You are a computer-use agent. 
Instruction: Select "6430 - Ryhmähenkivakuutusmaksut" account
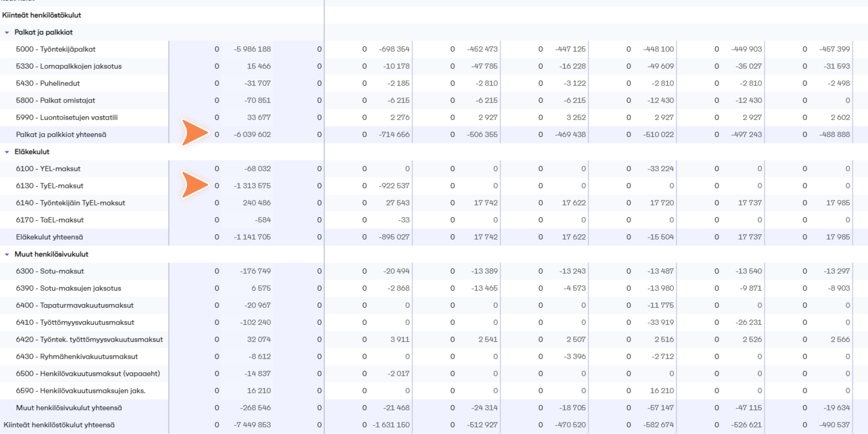pos(77,357)
